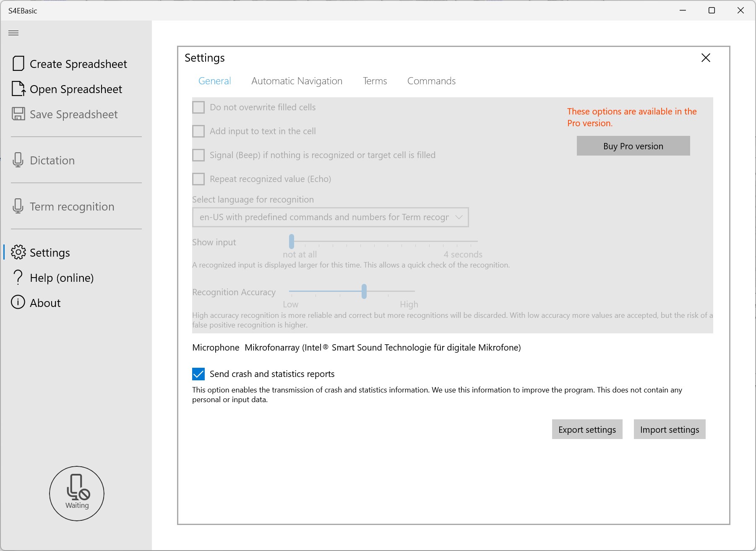Viewport: 756px width, 551px height.
Task: Select the Terms tab
Action: tap(375, 81)
